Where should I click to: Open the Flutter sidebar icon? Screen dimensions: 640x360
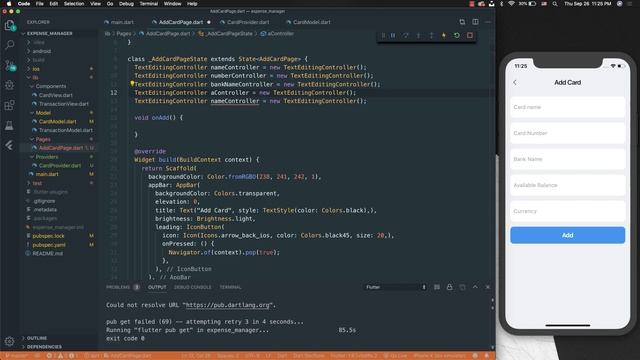click(x=9, y=145)
